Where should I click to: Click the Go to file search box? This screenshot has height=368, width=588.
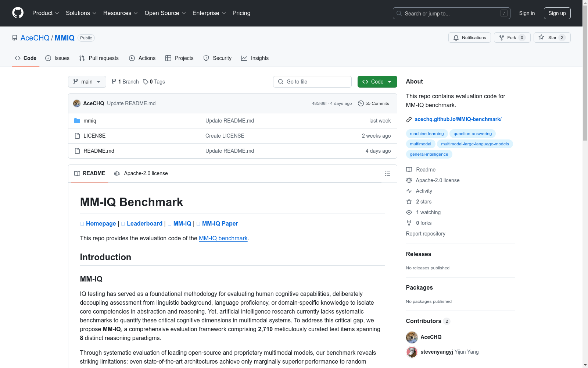312,82
